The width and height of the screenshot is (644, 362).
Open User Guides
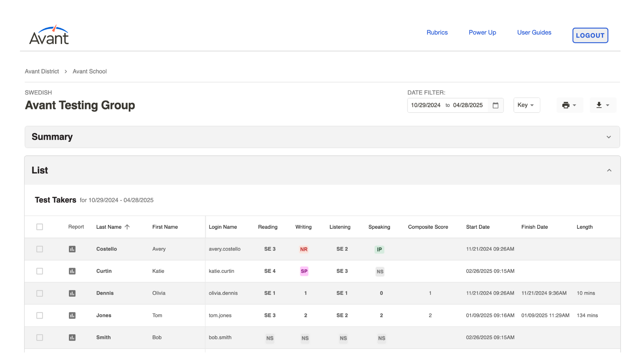pos(534,33)
